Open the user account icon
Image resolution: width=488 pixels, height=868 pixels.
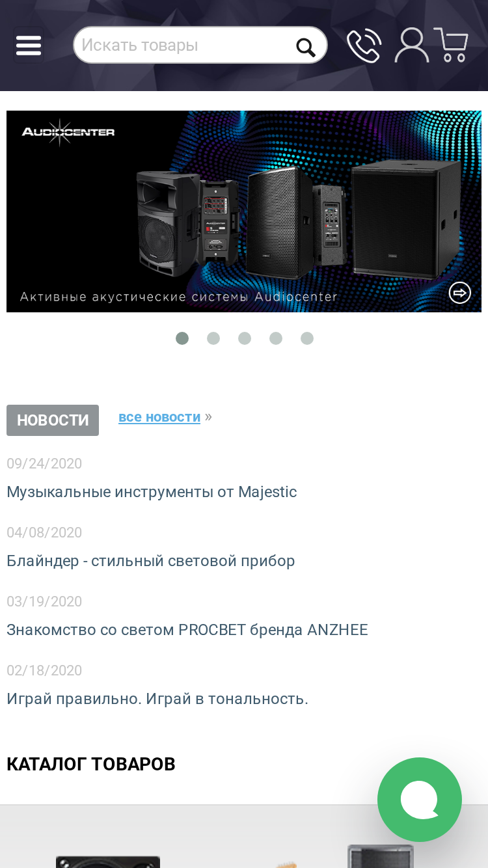[411, 45]
